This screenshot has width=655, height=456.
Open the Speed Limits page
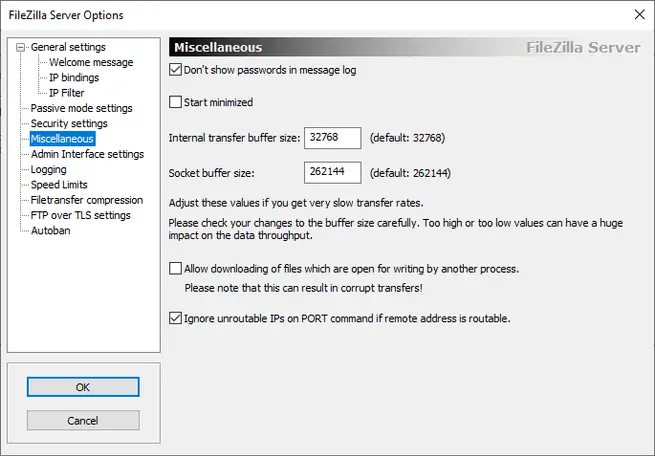point(59,185)
